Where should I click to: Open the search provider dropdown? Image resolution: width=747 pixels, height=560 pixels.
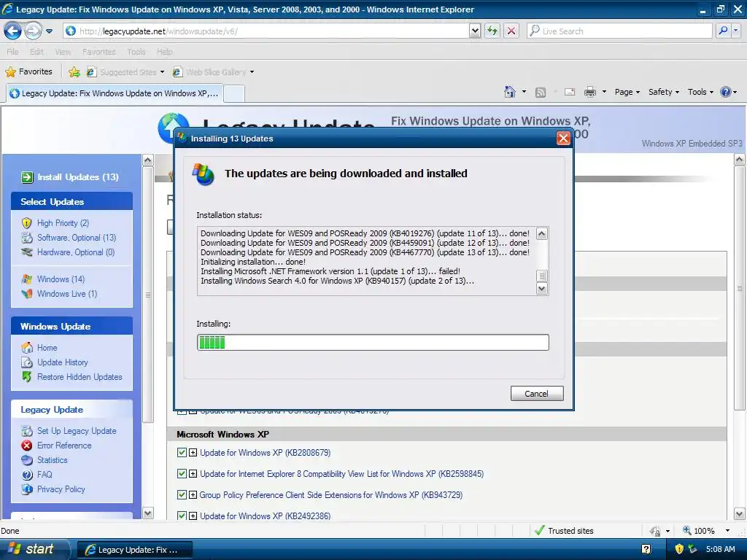pos(736,31)
